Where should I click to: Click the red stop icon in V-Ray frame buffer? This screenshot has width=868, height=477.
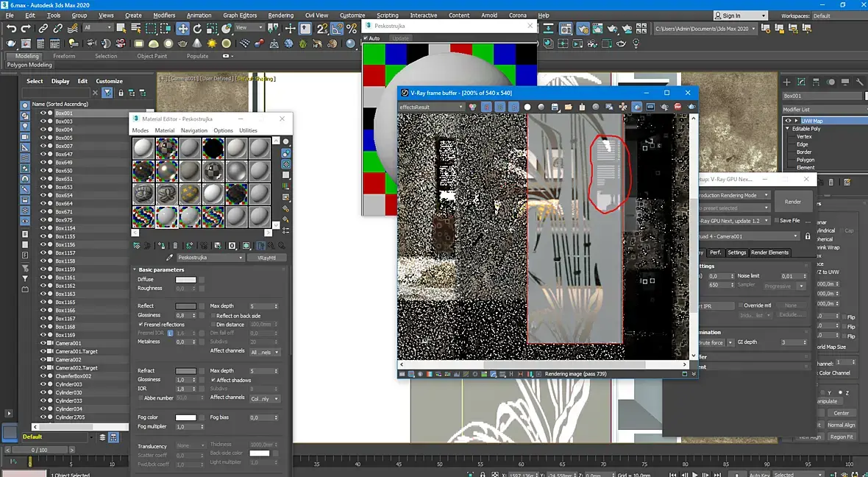(x=677, y=107)
